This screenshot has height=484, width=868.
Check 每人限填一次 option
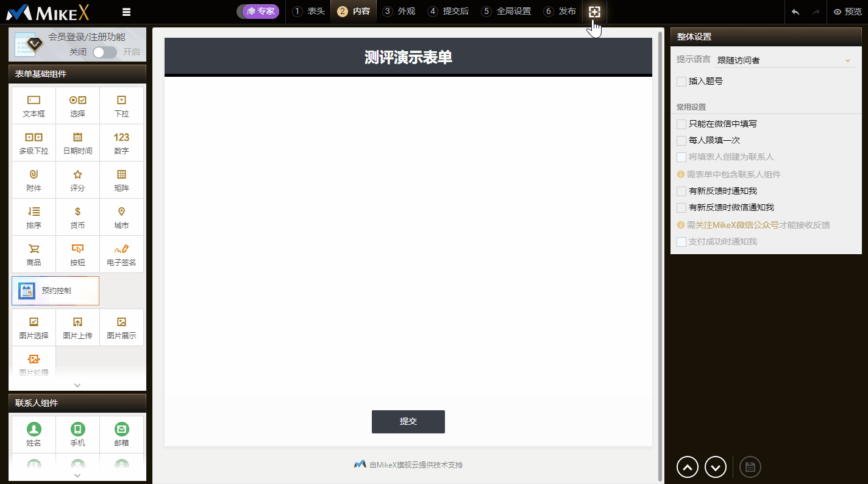click(681, 140)
